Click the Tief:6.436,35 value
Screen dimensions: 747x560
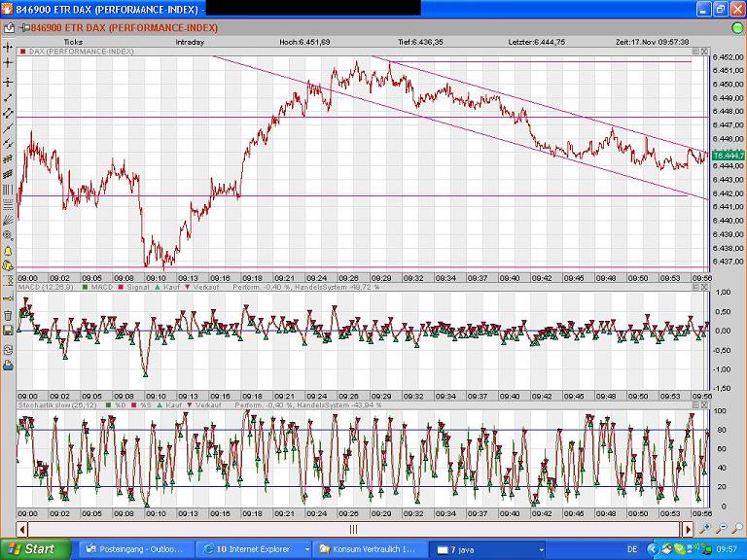pos(420,42)
